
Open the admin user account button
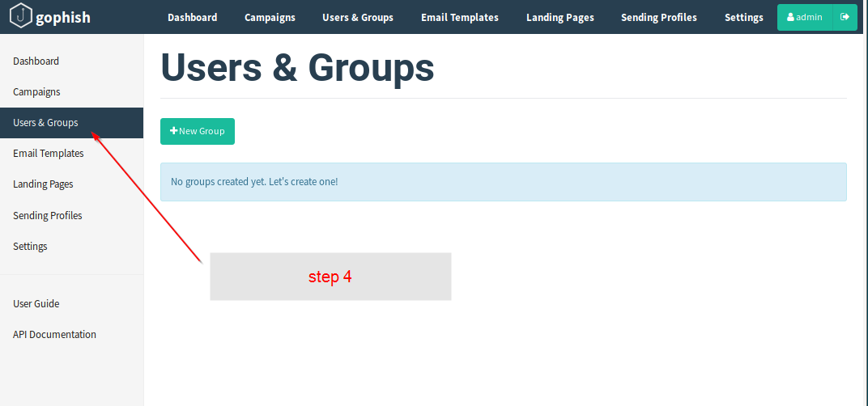pos(805,17)
